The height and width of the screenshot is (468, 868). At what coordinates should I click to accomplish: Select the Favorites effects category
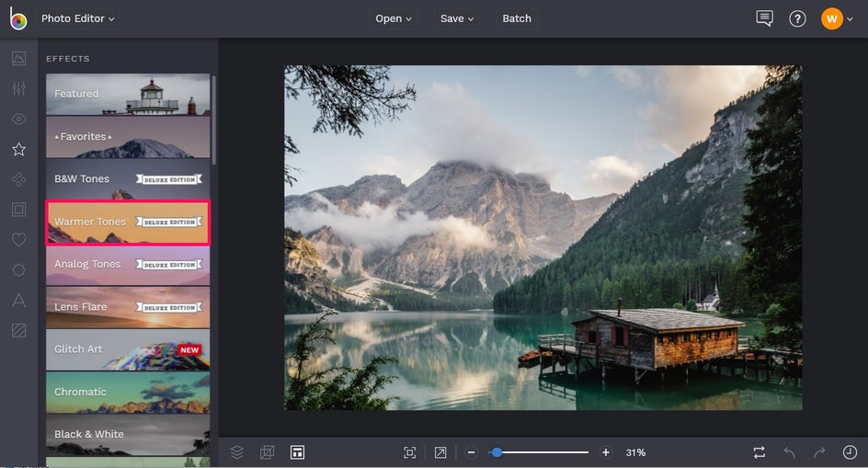[128, 137]
